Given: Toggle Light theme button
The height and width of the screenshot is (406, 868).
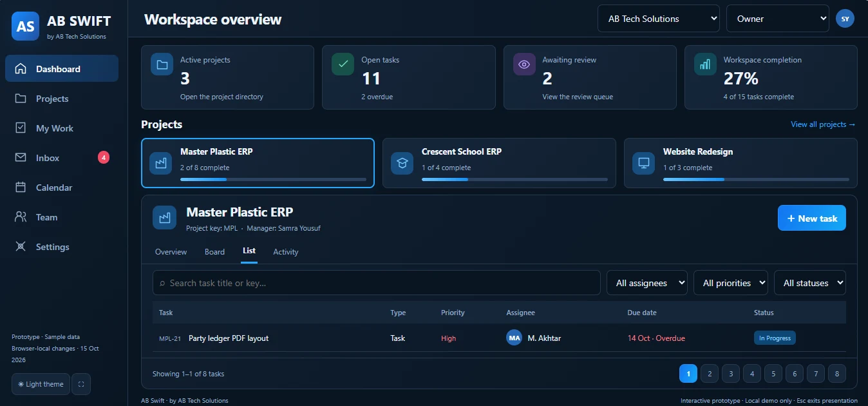Looking at the screenshot, I should [41, 384].
